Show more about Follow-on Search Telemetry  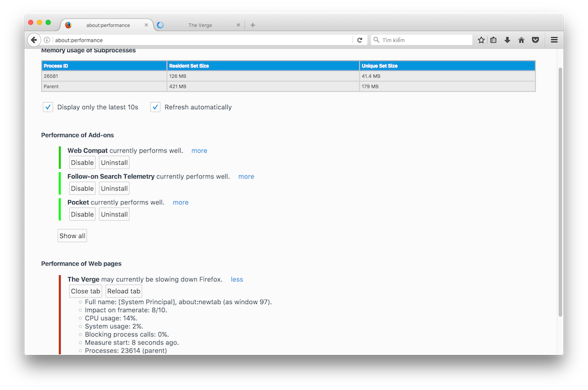click(x=246, y=176)
